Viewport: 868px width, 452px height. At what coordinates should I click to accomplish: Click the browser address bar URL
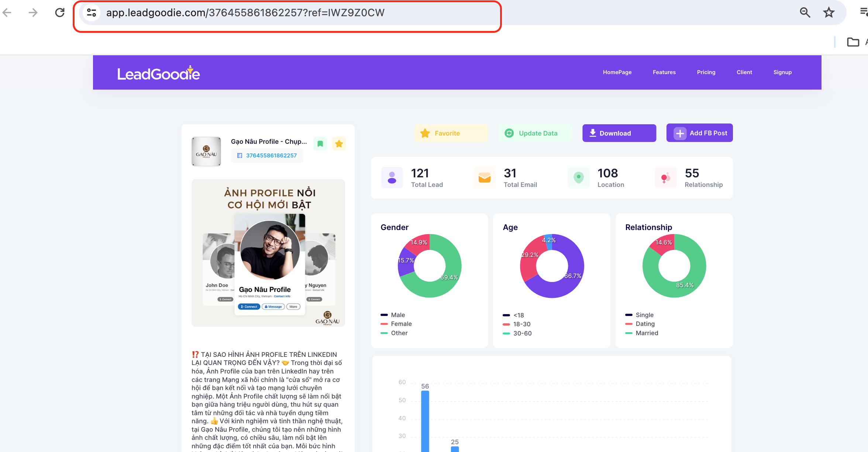tap(245, 13)
